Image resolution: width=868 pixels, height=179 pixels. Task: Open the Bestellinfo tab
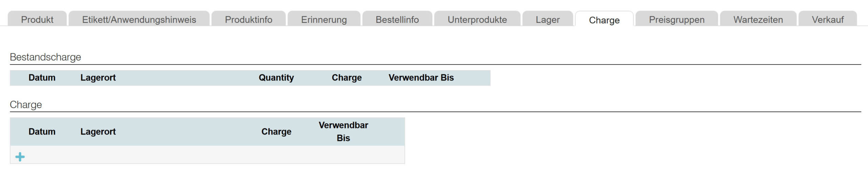pyautogui.click(x=397, y=20)
